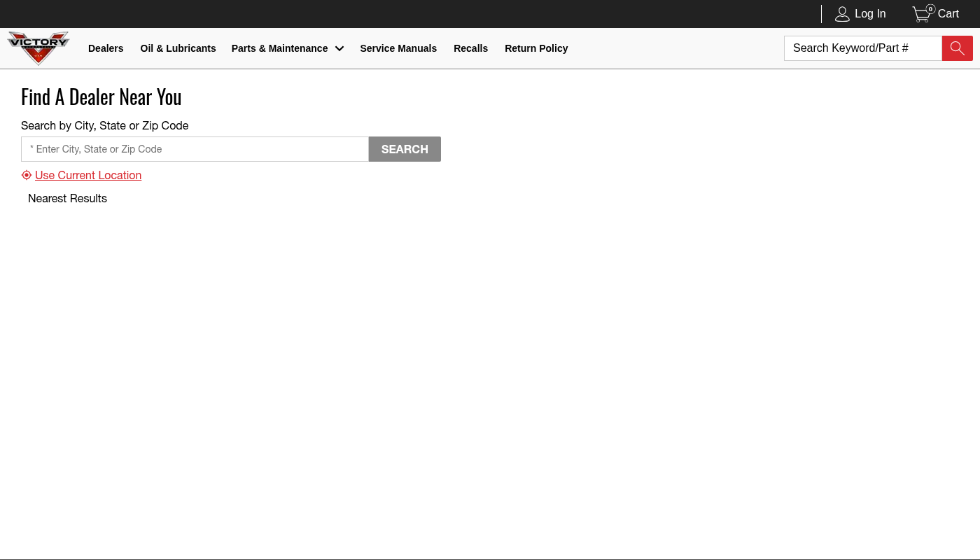Viewport: 980px width, 560px height.
Task: Click the red magnifier search button
Action: tap(957, 48)
